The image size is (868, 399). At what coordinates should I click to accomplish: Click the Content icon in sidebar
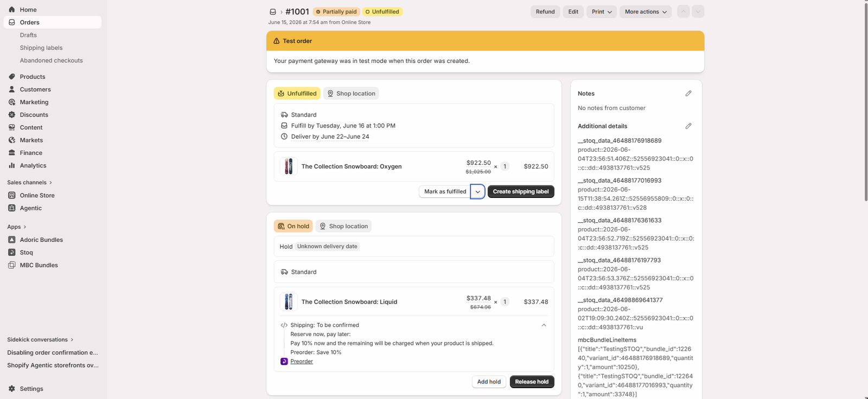pyautogui.click(x=12, y=127)
